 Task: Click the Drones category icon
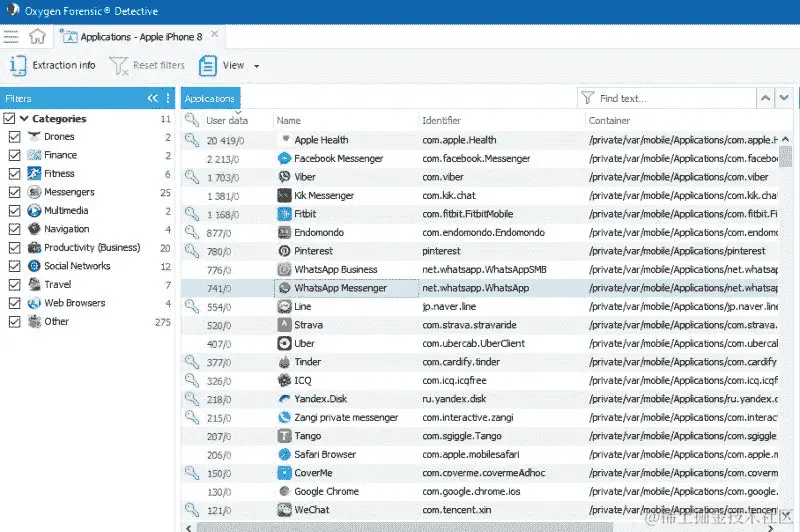click(34, 136)
